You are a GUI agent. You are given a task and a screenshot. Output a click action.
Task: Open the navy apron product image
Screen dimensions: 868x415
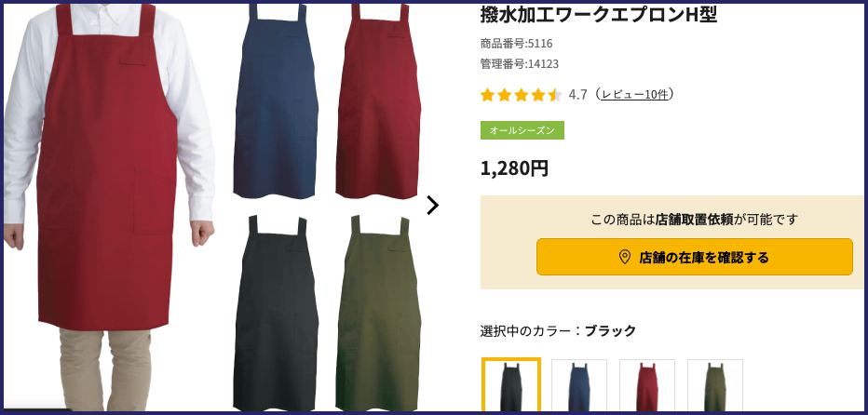(x=275, y=101)
